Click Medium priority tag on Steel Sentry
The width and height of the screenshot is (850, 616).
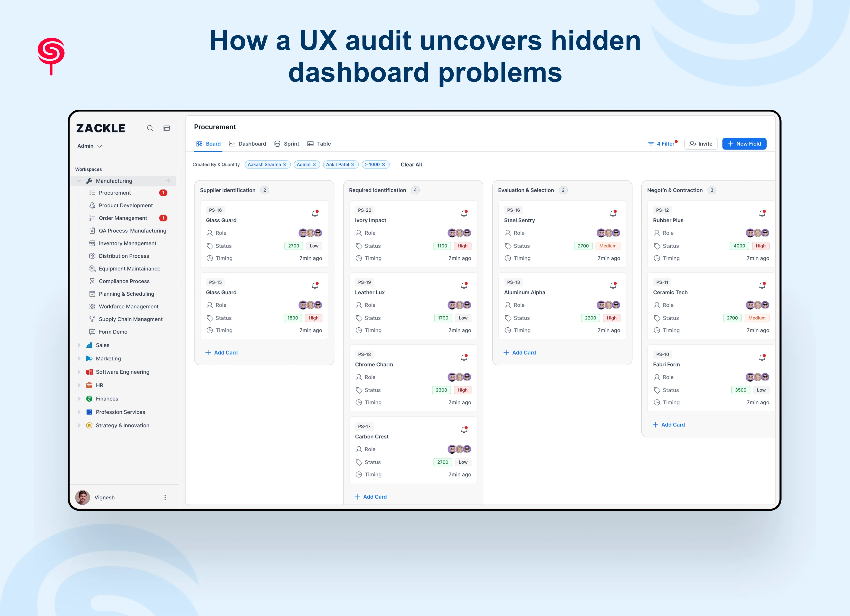tap(608, 246)
